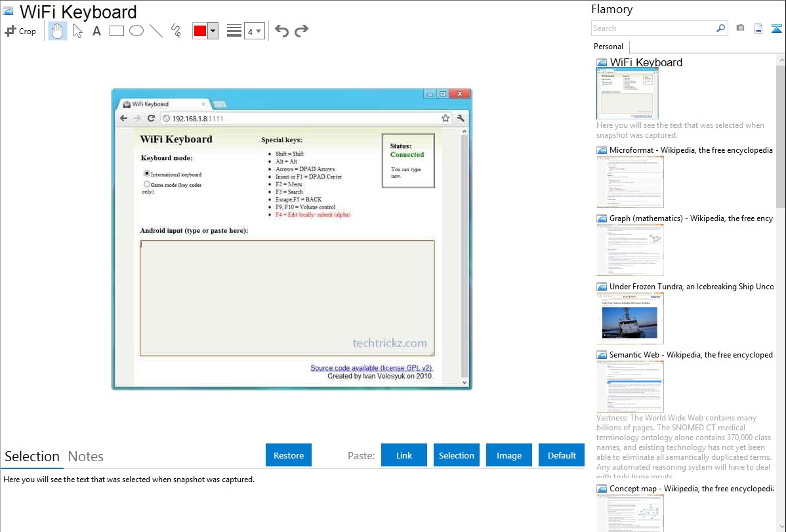This screenshot has width=786, height=532.
Task: Click the Android input text area
Action: [x=287, y=298]
